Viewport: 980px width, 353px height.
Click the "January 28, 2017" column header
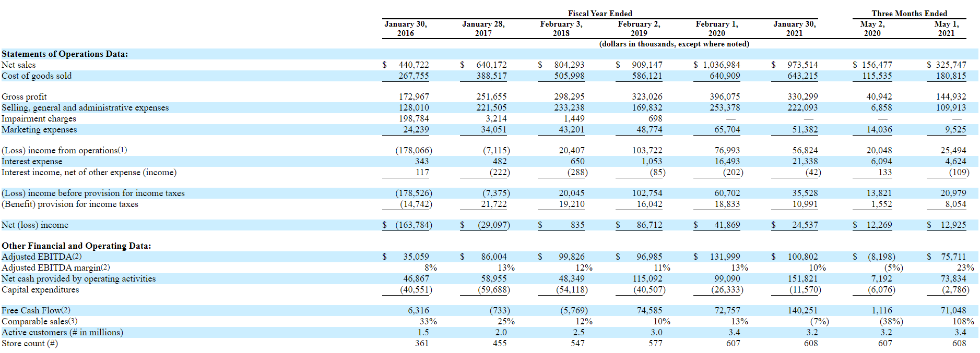click(483, 29)
